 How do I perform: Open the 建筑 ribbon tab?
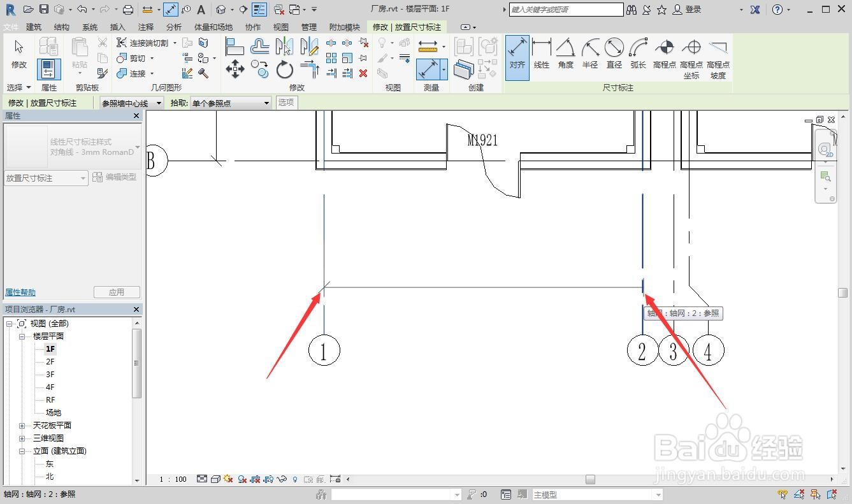pos(34,27)
